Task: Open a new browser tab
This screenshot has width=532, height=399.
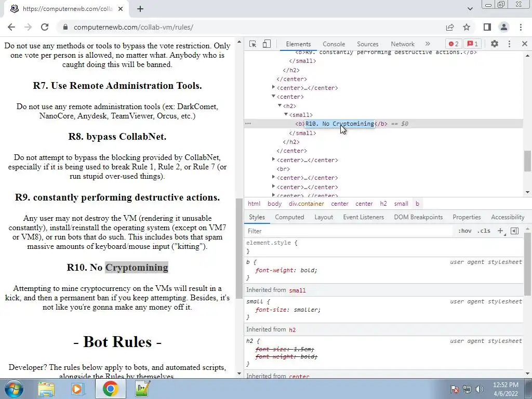Action: tap(140, 9)
